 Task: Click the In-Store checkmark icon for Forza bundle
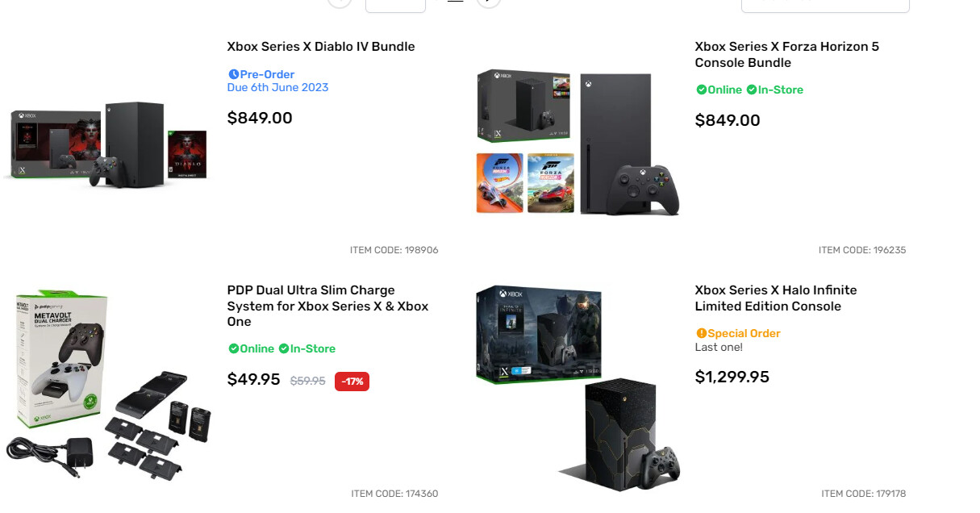pyautogui.click(x=751, y=90)
